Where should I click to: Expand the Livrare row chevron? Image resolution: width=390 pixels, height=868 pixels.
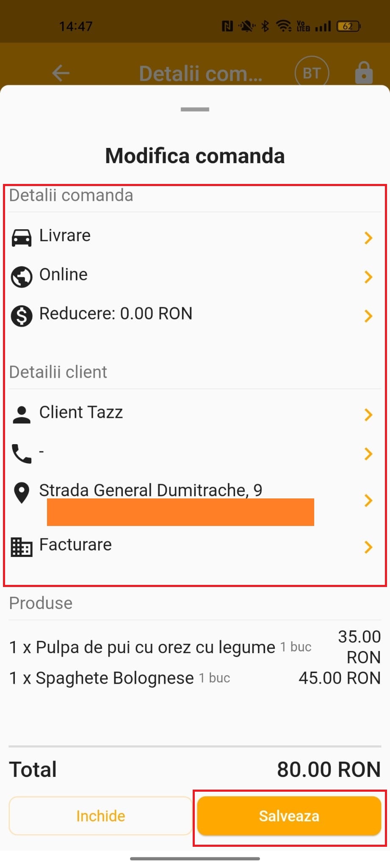click(x=368, y=238)
